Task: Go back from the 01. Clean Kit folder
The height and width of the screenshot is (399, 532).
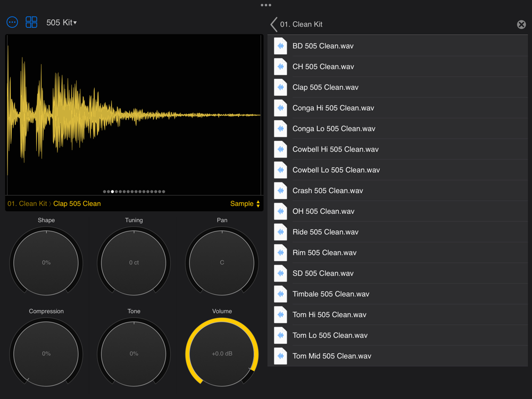Action: 274,24
